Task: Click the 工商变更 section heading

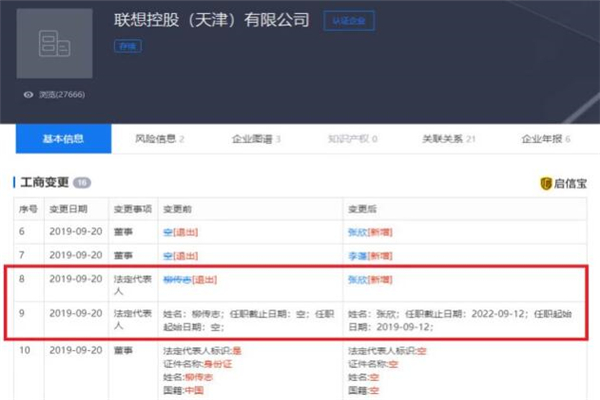Action: [x=44, y=182]
